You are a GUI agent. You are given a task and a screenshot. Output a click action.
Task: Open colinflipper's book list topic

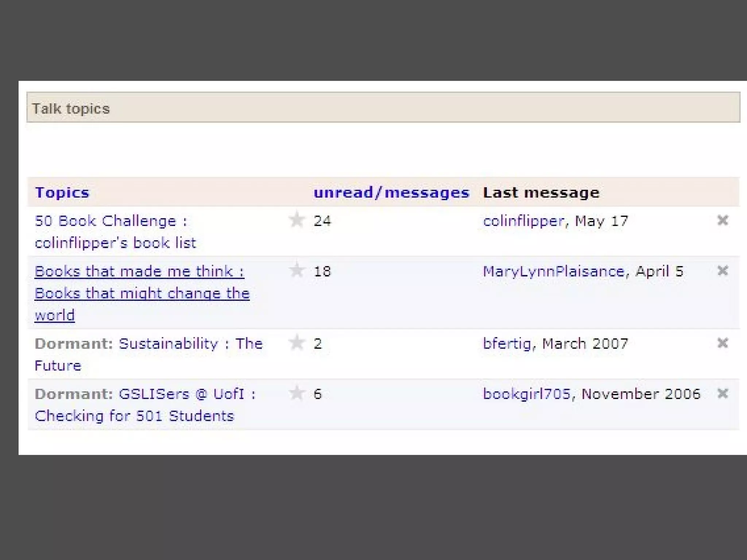pos(115,243)
